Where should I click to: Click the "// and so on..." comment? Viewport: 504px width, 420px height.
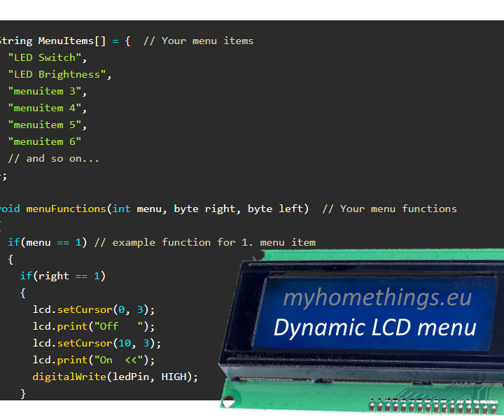53,158
